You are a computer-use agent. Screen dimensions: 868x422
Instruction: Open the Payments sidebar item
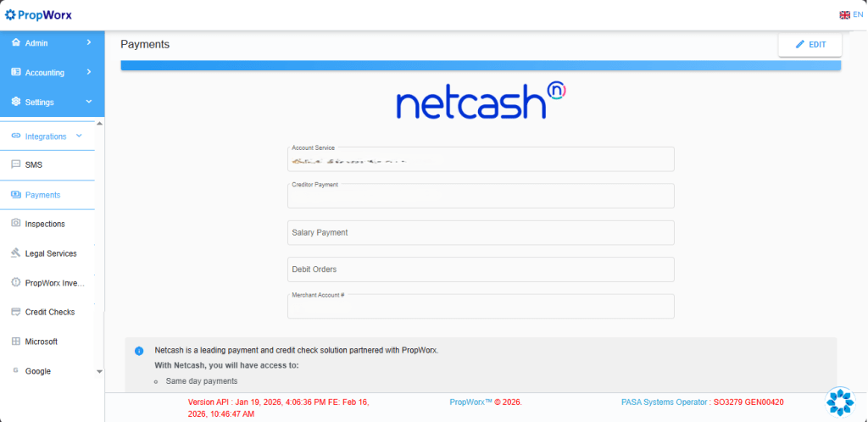(x=42, y=195)
